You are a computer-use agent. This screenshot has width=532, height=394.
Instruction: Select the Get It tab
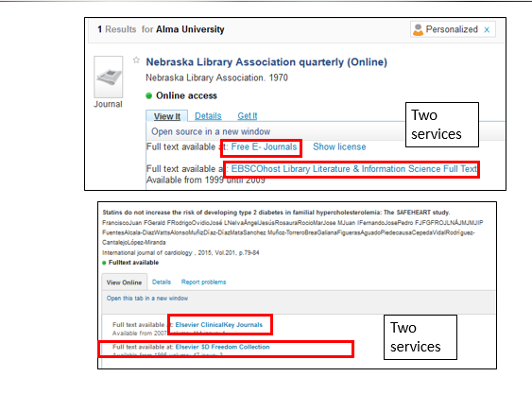coord(248,116)
